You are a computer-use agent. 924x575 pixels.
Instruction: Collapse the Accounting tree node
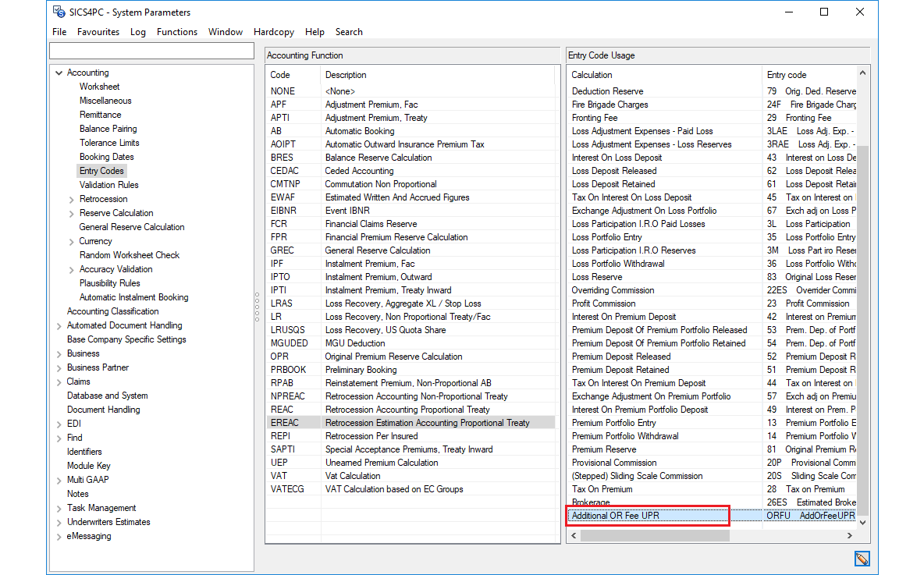[59, 73]
